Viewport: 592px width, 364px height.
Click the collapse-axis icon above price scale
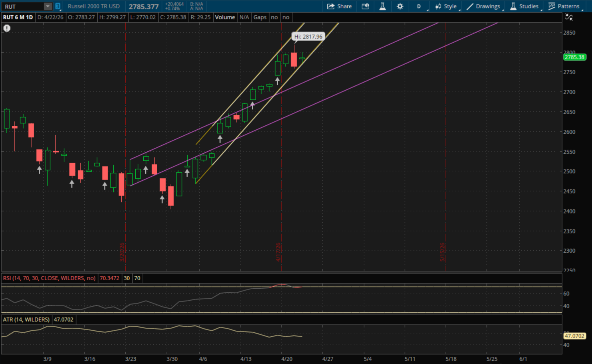click(x=569, y=17)
